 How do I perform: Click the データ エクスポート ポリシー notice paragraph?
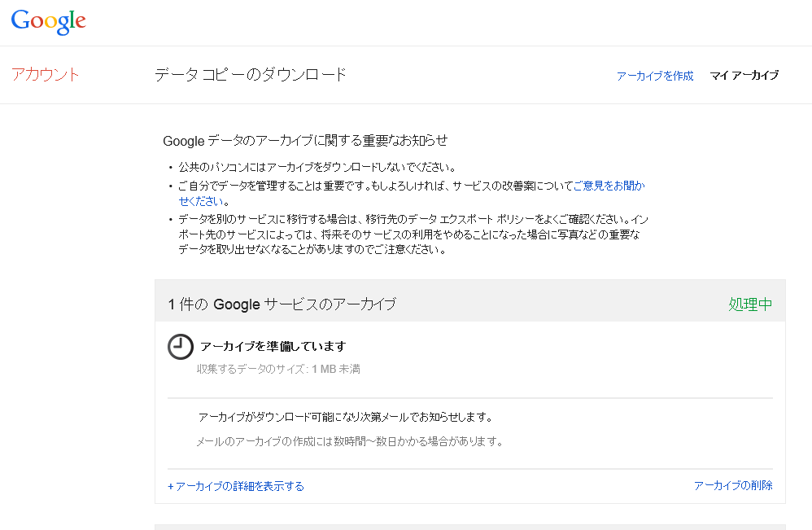point(413,234)
